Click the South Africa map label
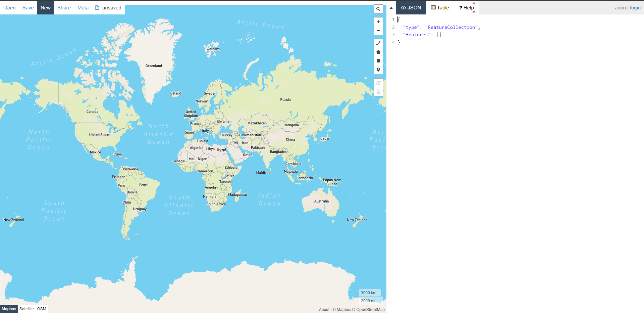The height and width of the screenshot is (313, 644). click(216, 204)
